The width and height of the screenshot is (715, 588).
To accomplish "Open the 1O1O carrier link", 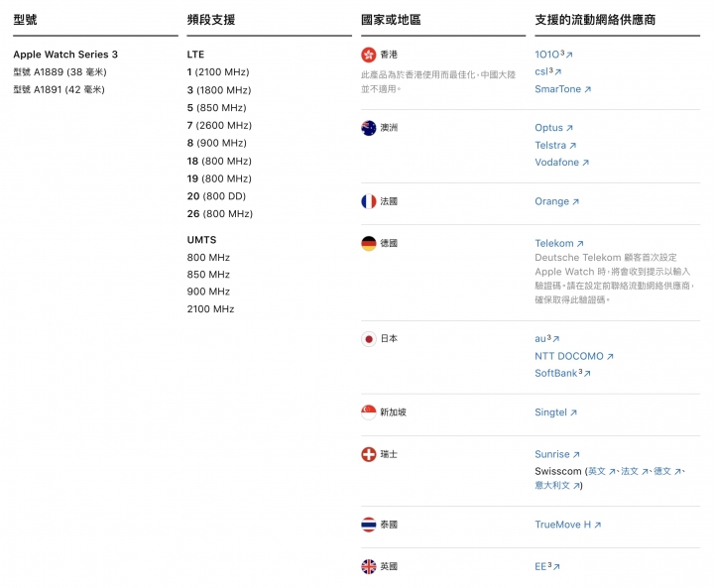I will pyautogui.click(x=553, y=55).
